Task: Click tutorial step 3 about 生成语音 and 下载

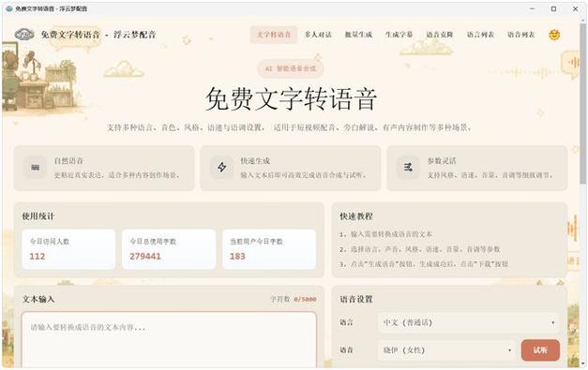Action: point(424,263)
